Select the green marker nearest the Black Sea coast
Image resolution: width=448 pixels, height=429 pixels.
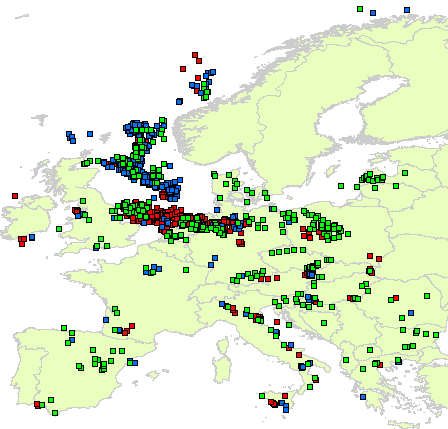click(436, 335)
